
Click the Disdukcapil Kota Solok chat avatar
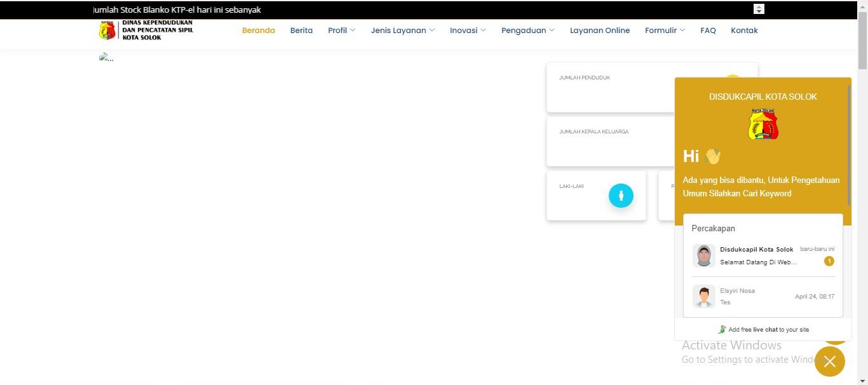point(703,255)
